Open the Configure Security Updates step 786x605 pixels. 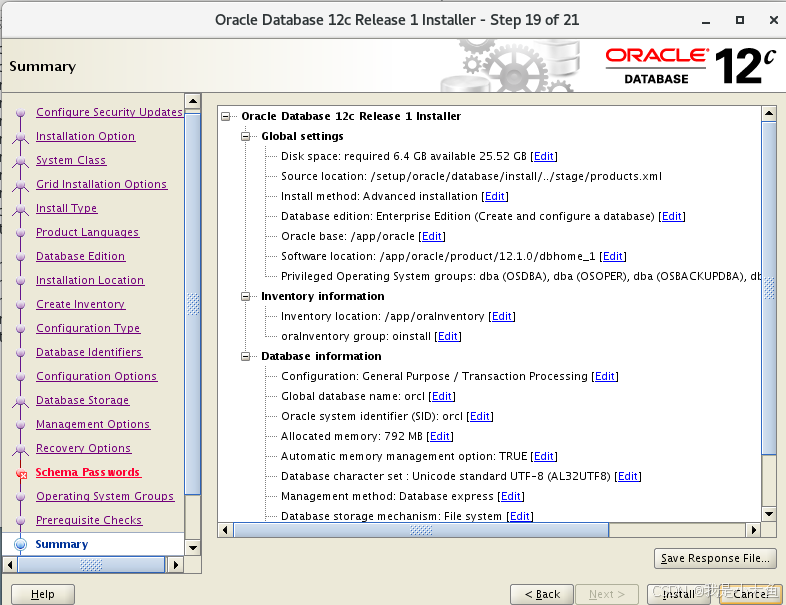[109, 112]
